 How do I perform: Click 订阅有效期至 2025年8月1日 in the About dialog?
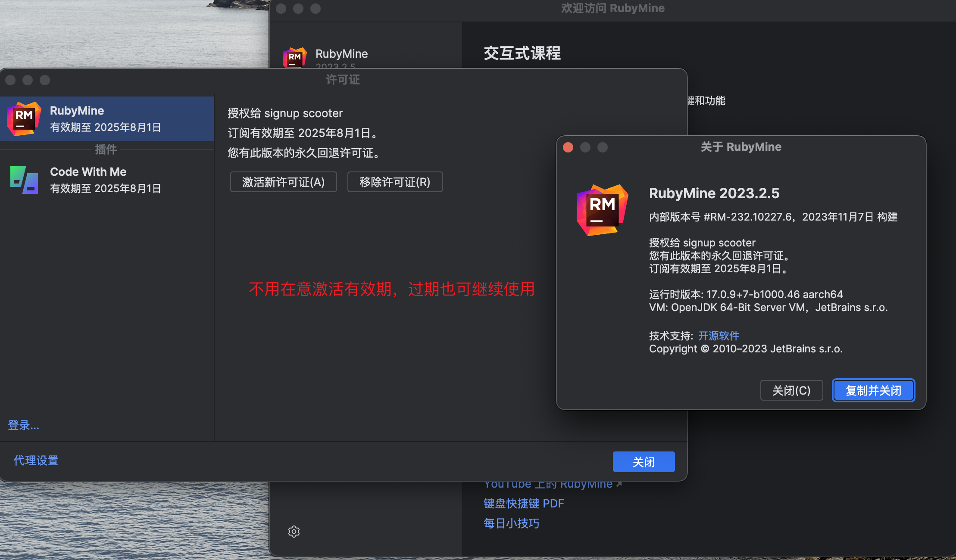click(719, 268)
